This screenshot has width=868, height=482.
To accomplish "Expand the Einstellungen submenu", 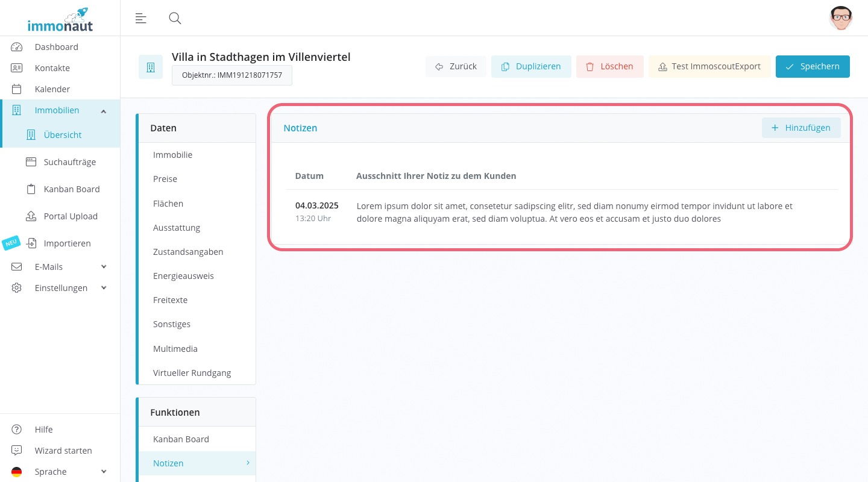I will pos(103,287).
